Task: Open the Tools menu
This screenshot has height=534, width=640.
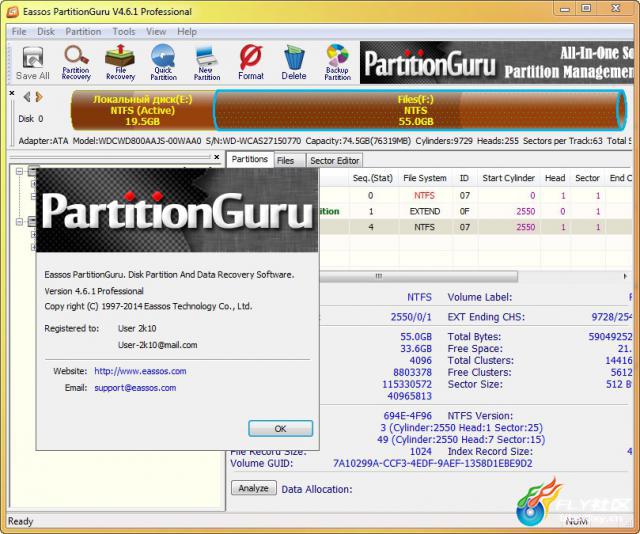Action: [124, 31]
